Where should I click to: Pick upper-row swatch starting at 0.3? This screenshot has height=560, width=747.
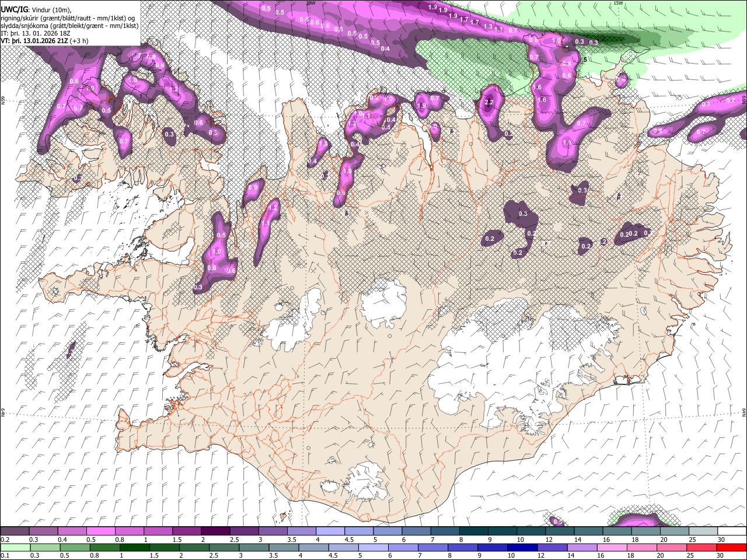pos(43,531)
